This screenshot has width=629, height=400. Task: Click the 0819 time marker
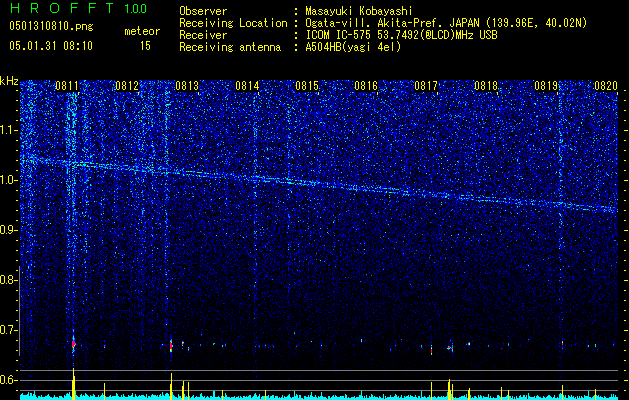[x=546, y=86]
